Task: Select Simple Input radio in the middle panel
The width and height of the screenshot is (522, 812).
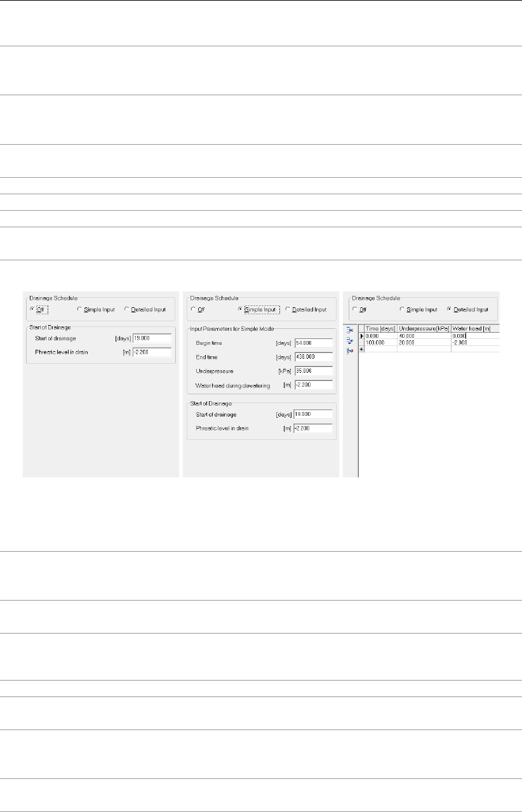Action: click(240, 309)
